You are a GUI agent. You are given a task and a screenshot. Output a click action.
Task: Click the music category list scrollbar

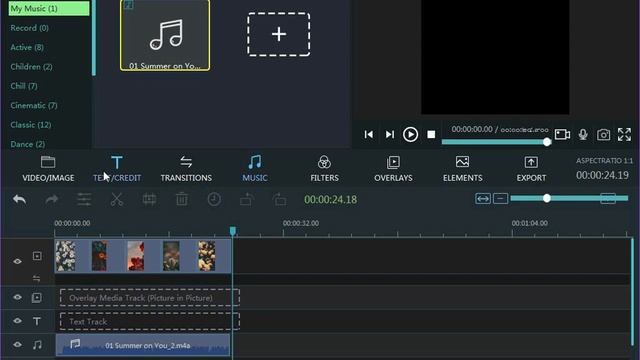click(94, 38)
